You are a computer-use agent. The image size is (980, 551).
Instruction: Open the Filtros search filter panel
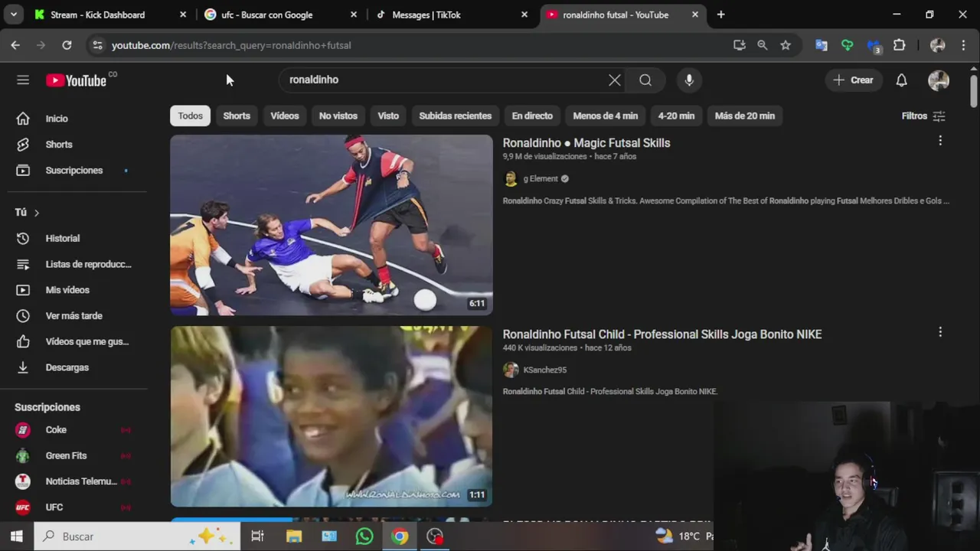click(924, 116)
